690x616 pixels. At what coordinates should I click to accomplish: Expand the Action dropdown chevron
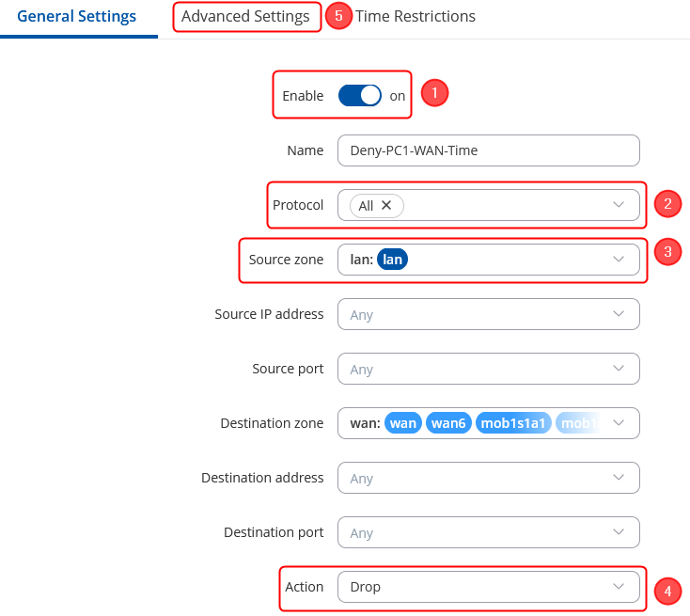coord(619,587)
